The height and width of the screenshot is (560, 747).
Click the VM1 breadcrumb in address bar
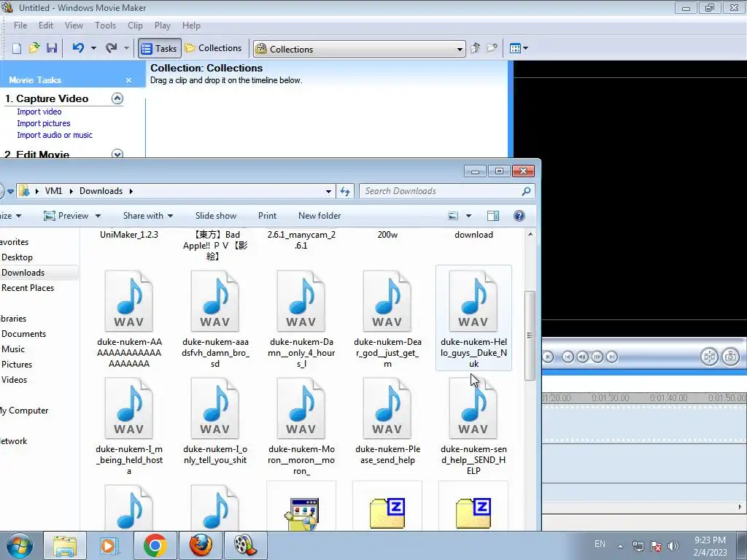point(53,191)
